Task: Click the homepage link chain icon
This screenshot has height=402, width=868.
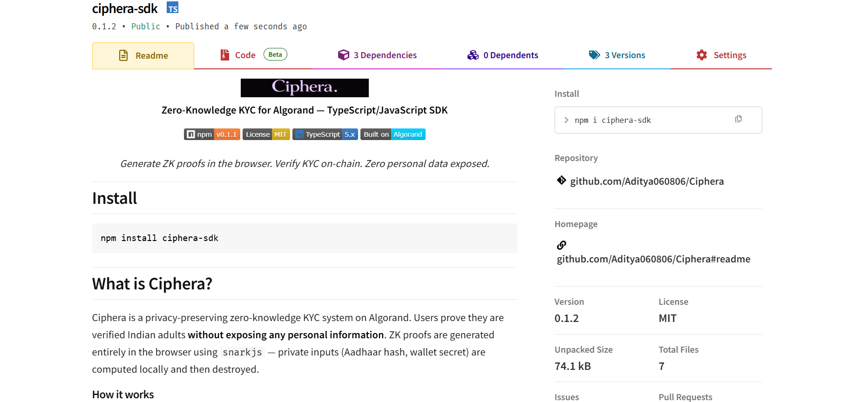Action: click(x=562, y=245)
